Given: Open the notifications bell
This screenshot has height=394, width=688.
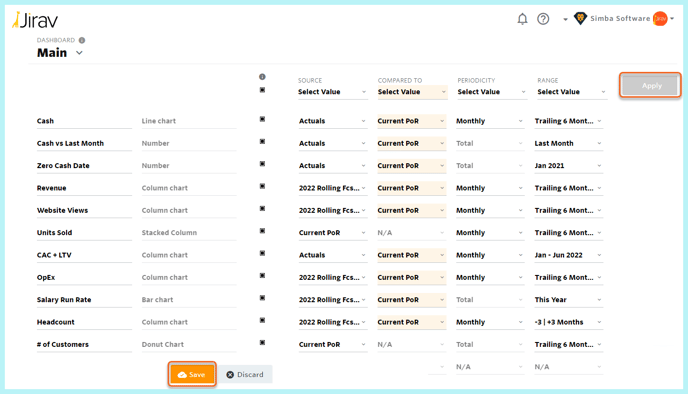Looking at the screenshot, I should coord(522,19).
